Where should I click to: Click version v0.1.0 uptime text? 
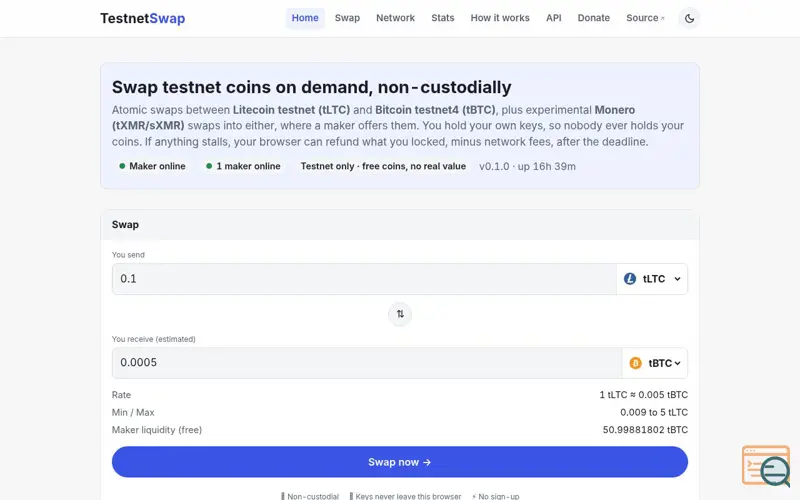tap(527, 166)
